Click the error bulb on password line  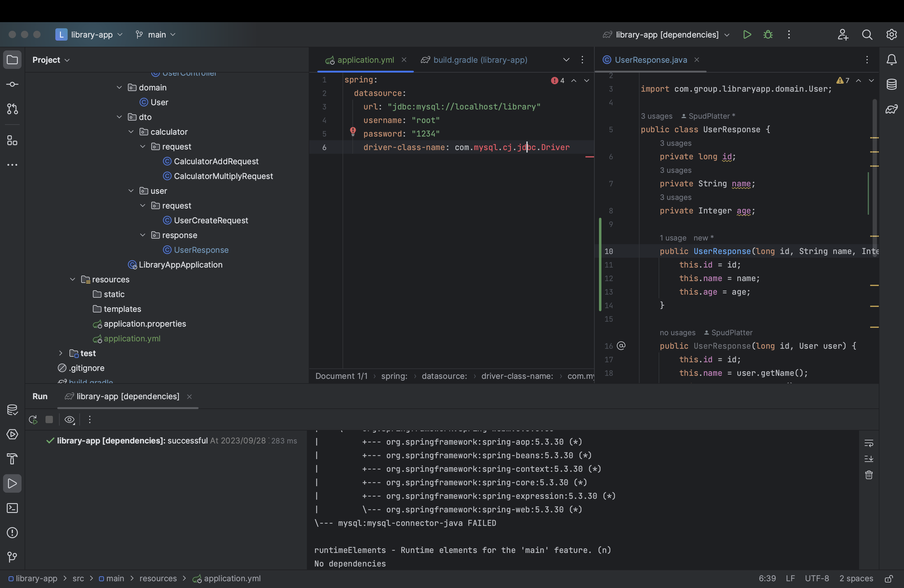(x=353, y=132)
